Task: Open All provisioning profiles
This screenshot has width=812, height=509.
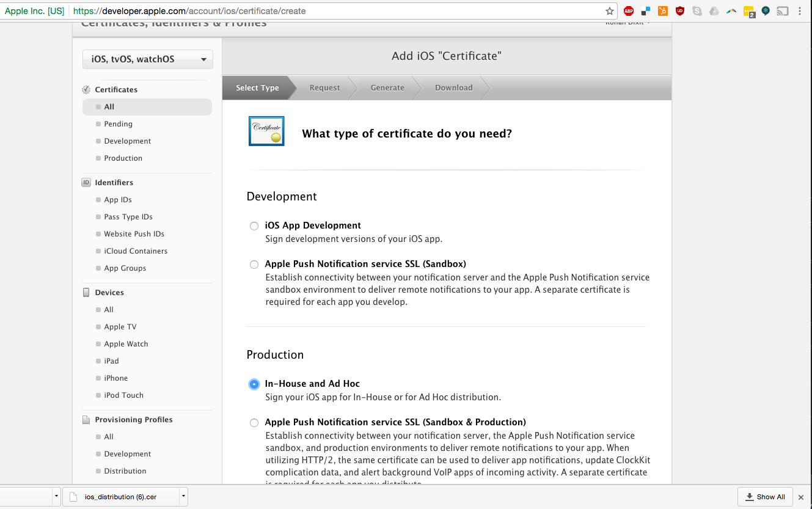Action: click(109, 437)
